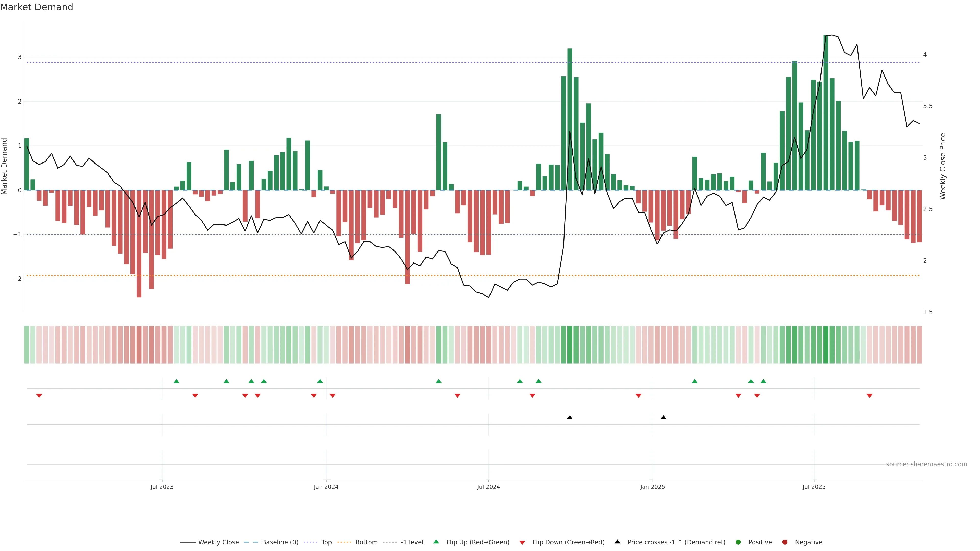Screen dimensions: 980x551
Task: Click the black Price crosses -1 legend triangle
Action: point(617,542)
